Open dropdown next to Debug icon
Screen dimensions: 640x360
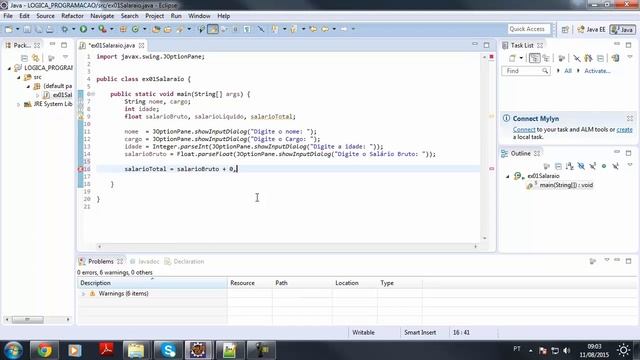(x=73, y=29)
